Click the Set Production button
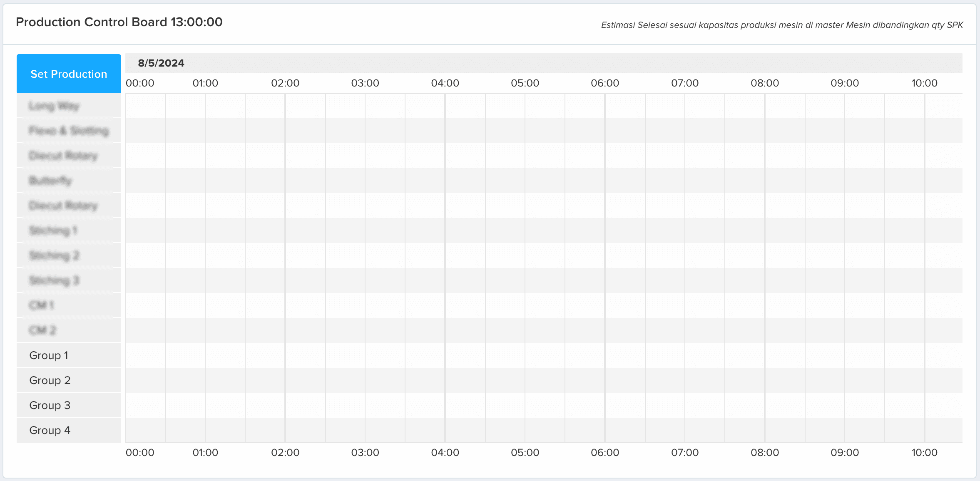 [x=69, y=74]
